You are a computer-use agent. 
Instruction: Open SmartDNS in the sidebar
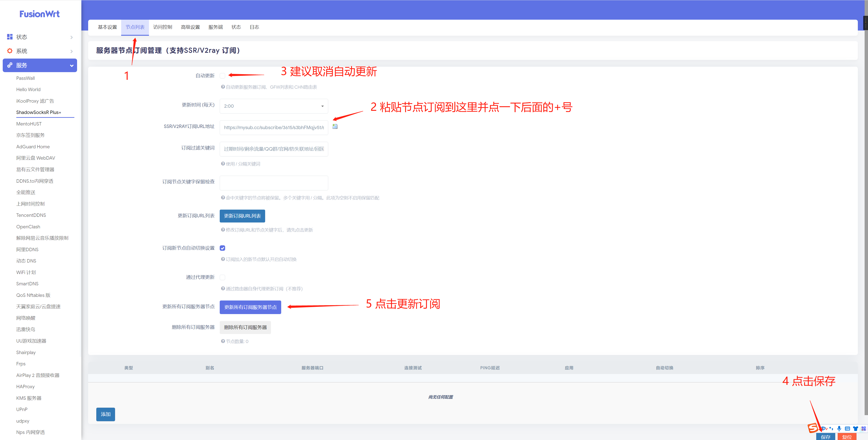pos(27,284)
